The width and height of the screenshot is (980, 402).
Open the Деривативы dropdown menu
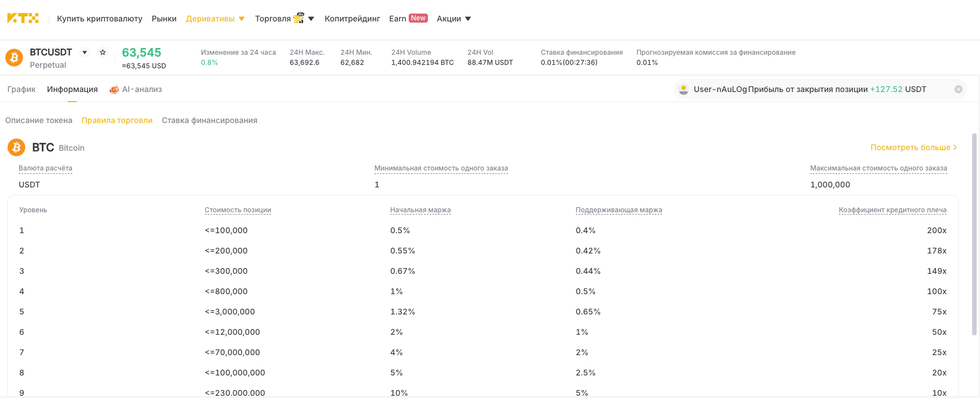216,19
